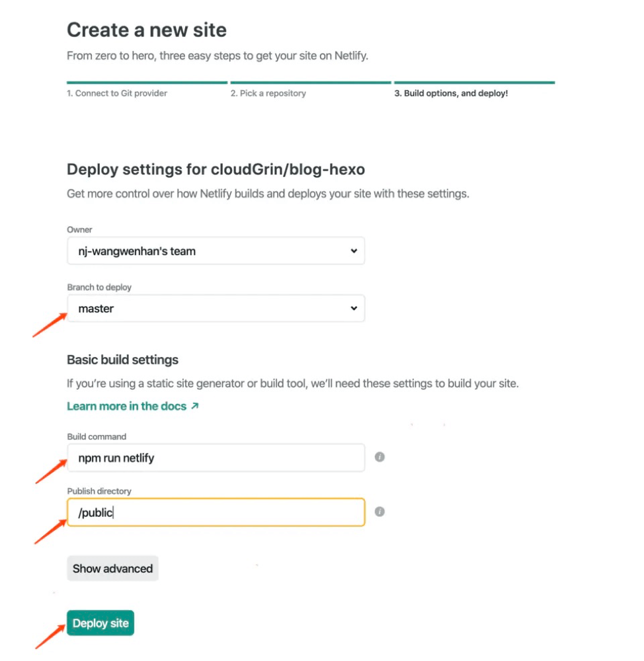
Task: Click the progress bar above Pick a repository
Action: 311,83
